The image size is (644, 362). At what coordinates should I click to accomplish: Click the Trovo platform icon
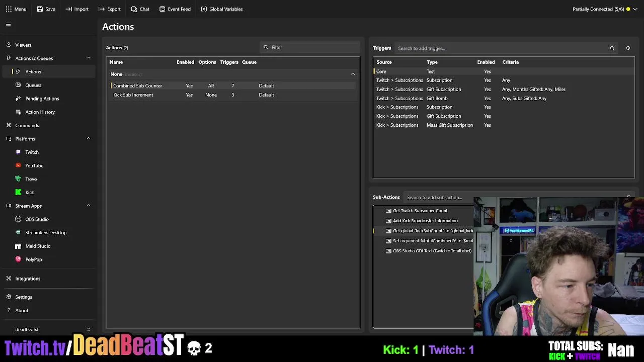click(18, 179)
